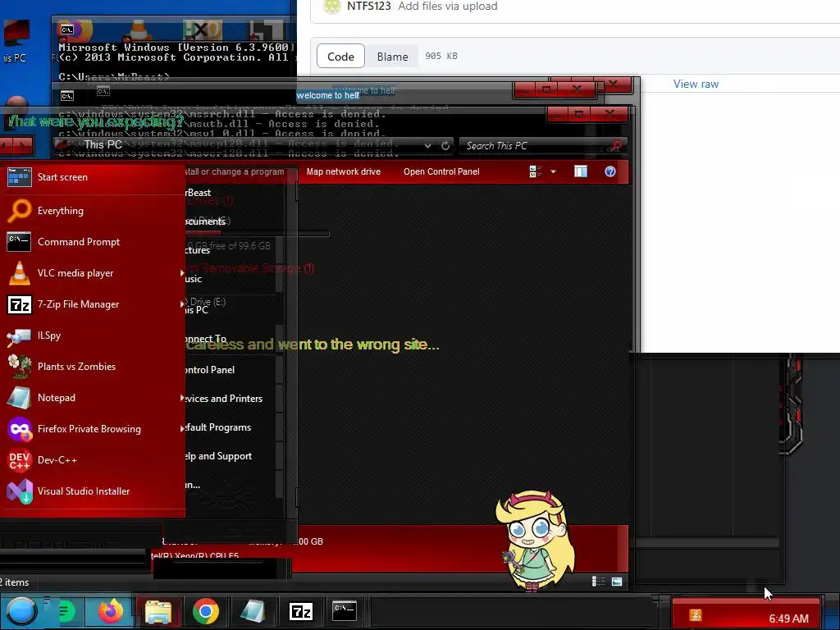Switch to details view in Explorer status bar
840x630 pixels.
[x=598, y=582]
